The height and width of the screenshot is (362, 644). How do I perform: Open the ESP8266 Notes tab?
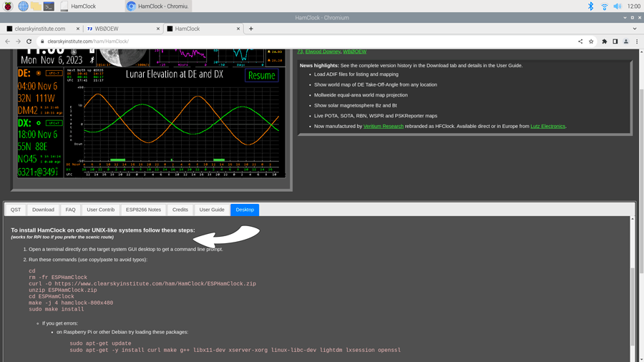pyautogui.click(x=143, y=210)
